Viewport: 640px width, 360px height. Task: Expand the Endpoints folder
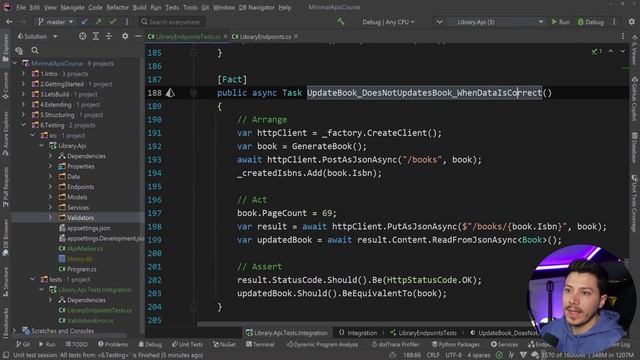[x=51, y=187]
